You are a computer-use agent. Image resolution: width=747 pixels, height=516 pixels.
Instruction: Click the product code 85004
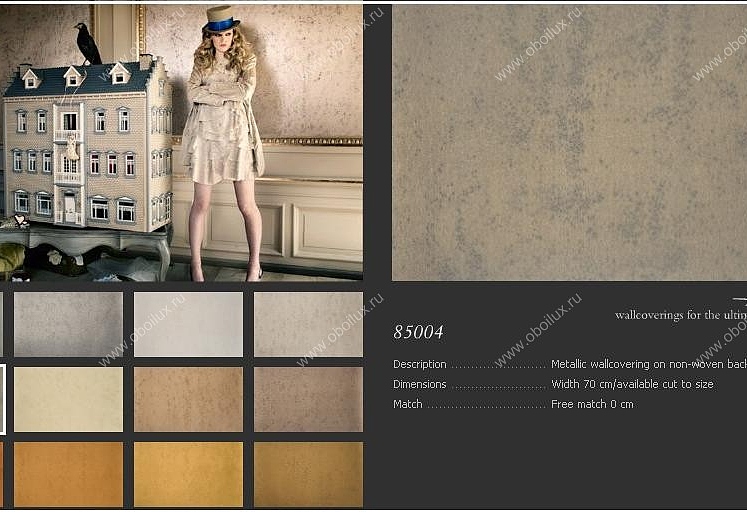coord(418,333)
